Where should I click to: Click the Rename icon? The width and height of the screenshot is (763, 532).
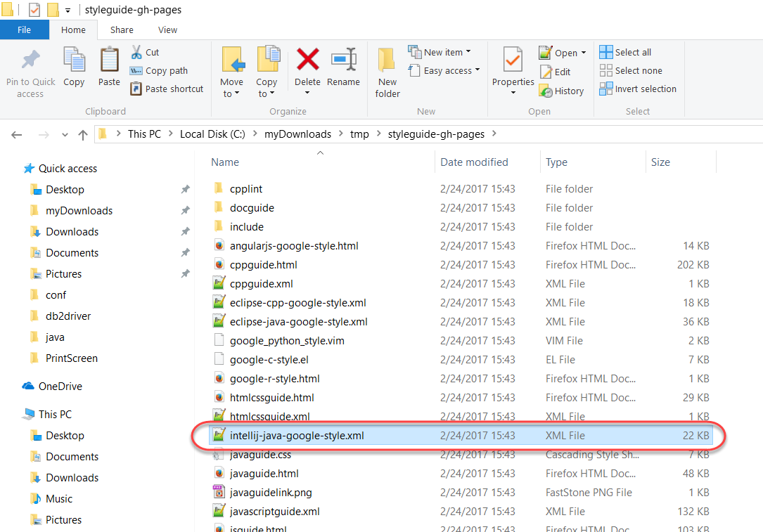point(344,59)
